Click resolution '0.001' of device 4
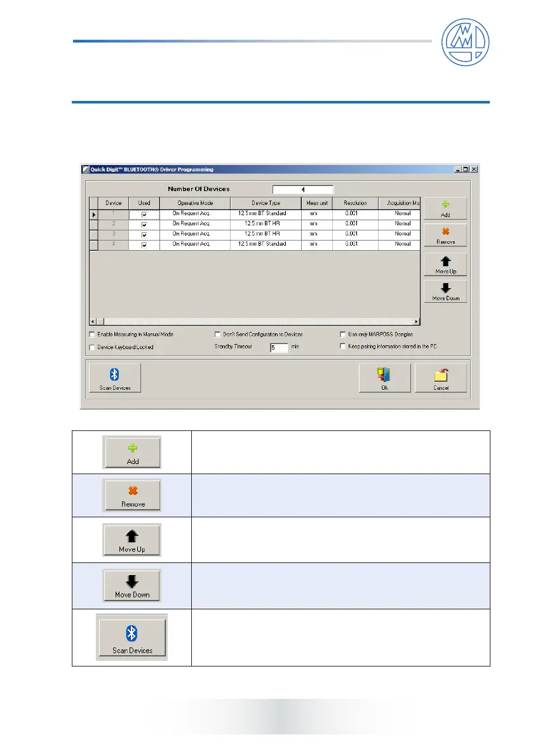 pos(356,244)
